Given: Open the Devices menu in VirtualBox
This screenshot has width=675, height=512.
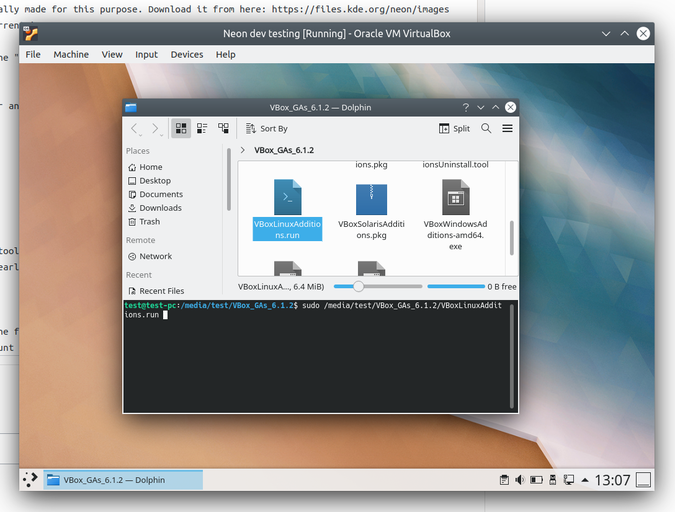Looking at the screenshot, I should click(x=186, y=54).
